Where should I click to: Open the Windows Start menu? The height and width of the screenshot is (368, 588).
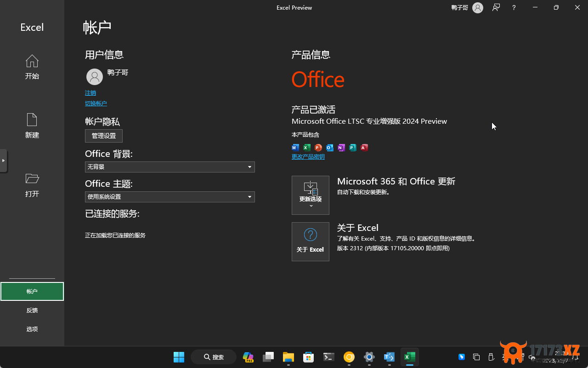[x=179, y=357]
